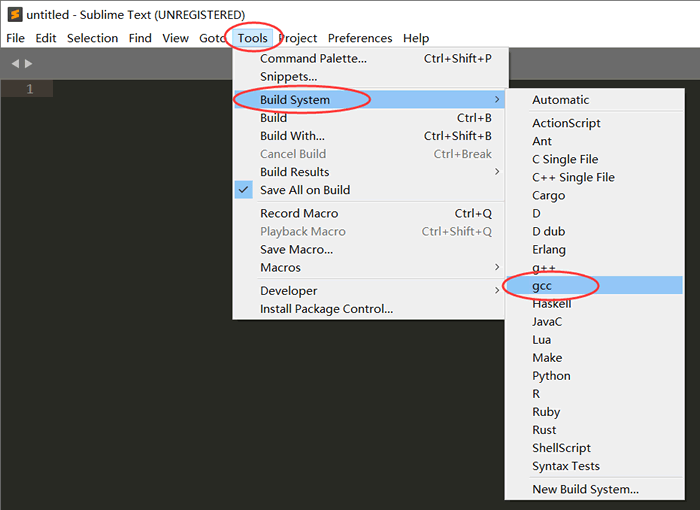This screenshot has width=700, height=510.
Task: Open Command Palette entry
Action: 313,58
